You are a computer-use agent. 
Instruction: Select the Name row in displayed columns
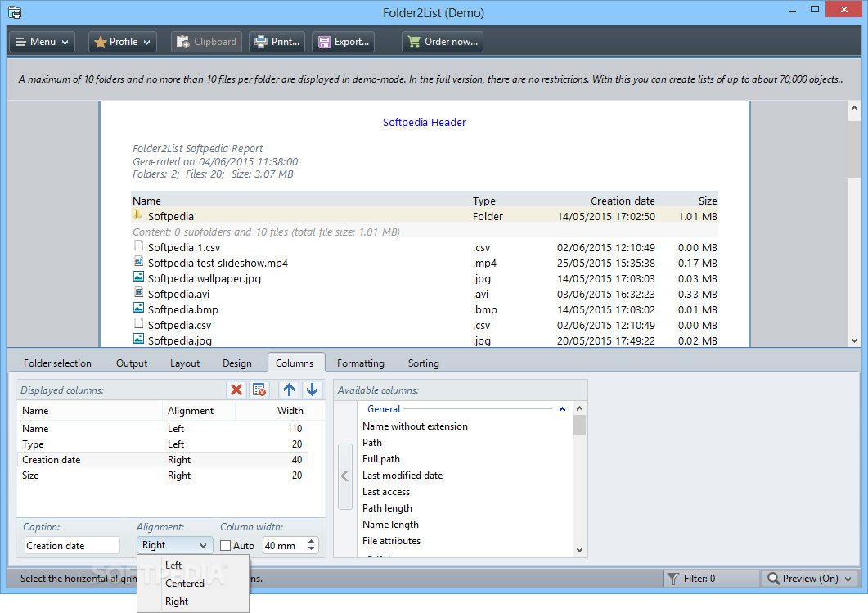(163, 429)
